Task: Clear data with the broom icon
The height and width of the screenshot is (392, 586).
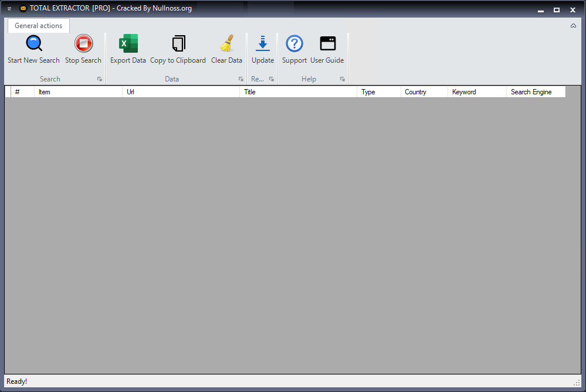Action: point(226,49)
